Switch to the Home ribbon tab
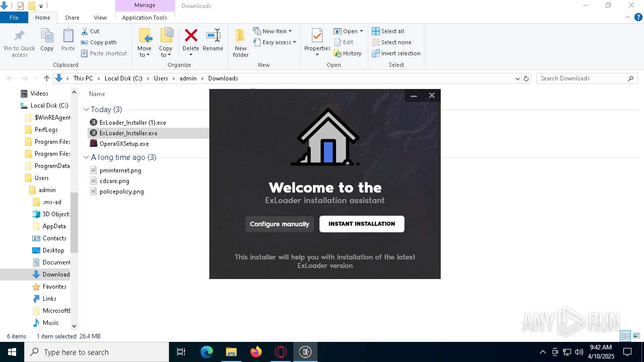This screenshot has height=362, width=644. click(43, 18)
